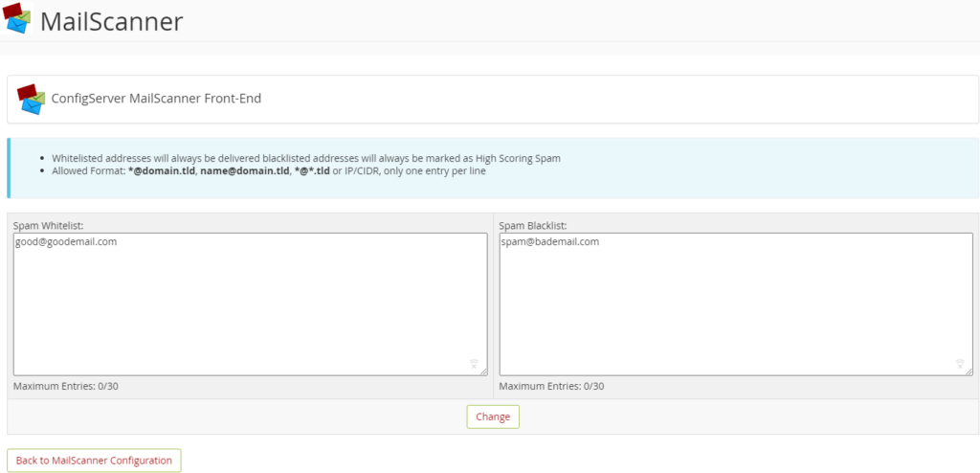Click the Whitelisted addresses info line

point(306,158)
